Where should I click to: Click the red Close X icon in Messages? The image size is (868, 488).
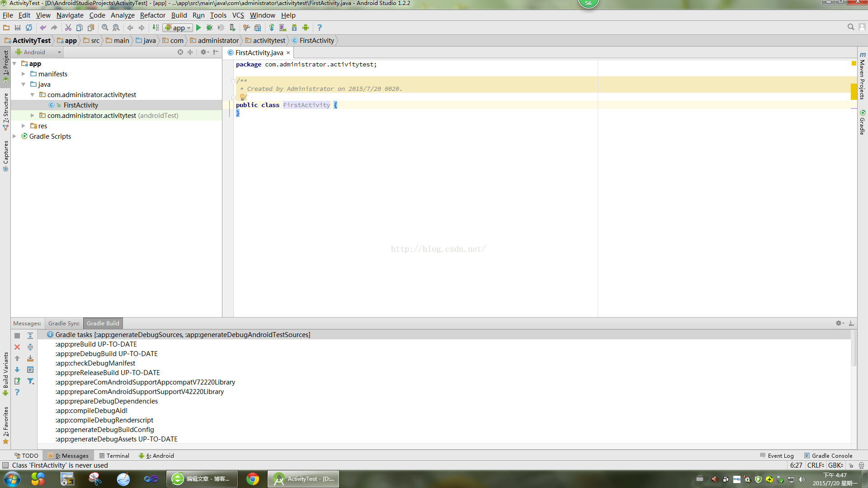17,347
